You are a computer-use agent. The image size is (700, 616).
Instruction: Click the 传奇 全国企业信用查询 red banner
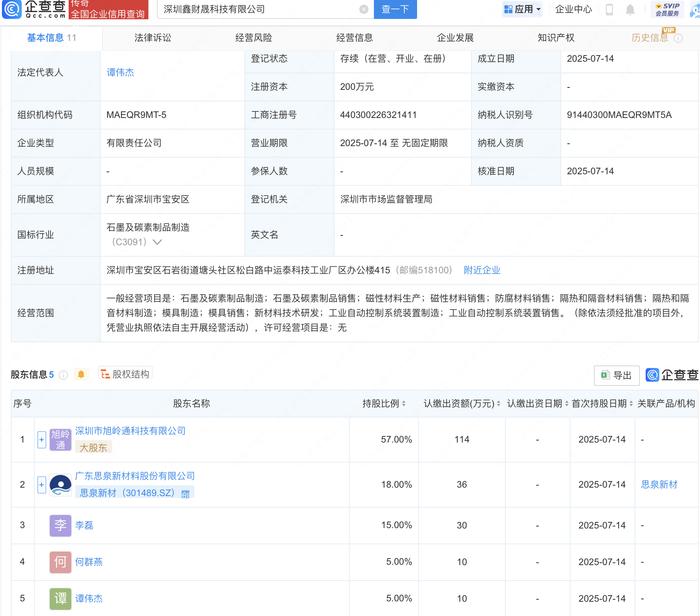pos(108,9)
